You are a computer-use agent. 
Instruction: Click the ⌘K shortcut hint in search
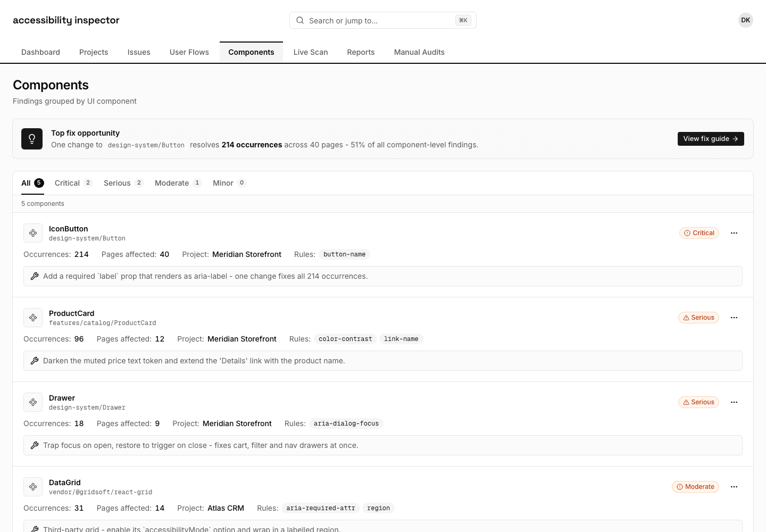[x=463, y=20]
